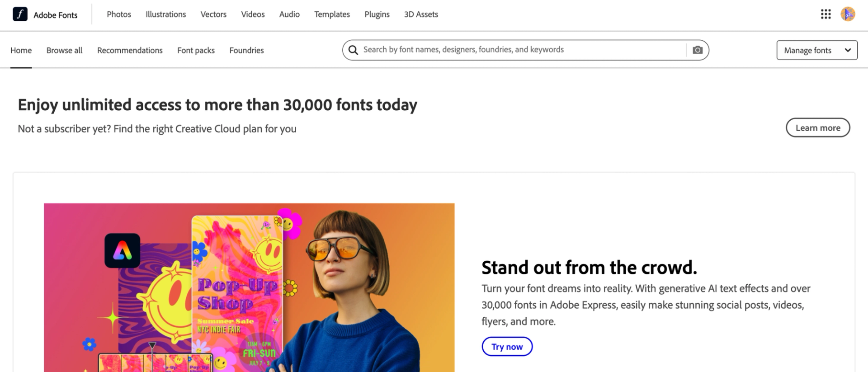Go to Photos in top navigation
The height and width of the screenshot is (372, 868).
119,14
